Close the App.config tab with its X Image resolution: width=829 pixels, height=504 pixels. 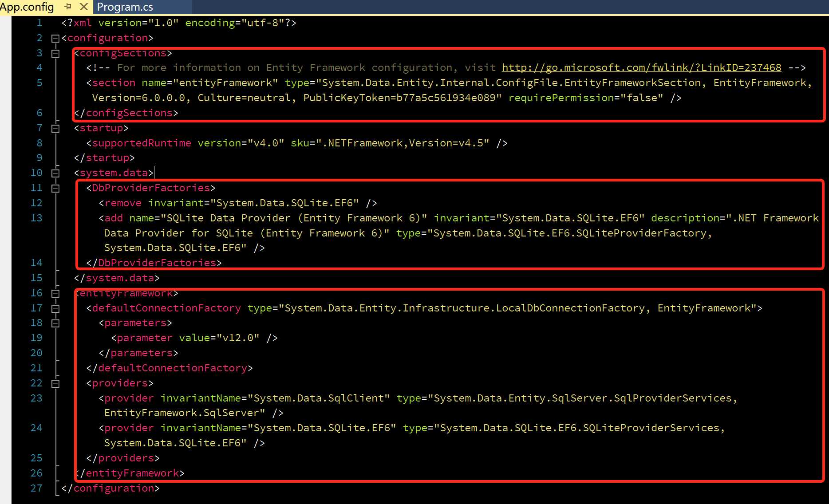83,7
